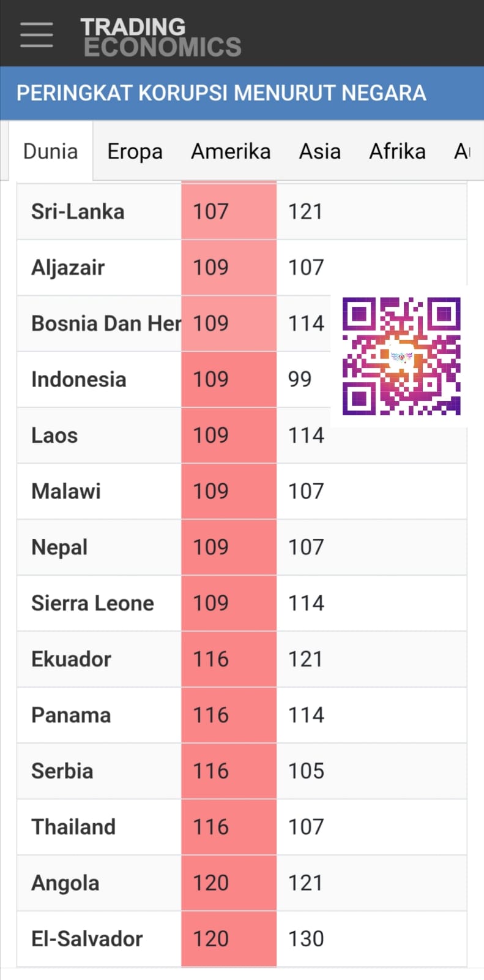Click the Aljazair country link

pyautogui.click(x=68, y=268)
